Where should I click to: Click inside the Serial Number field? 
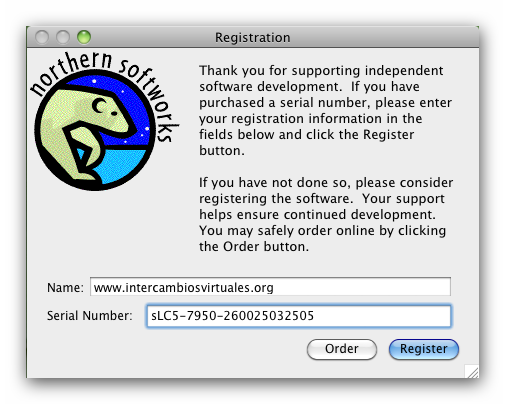point(299,316)
